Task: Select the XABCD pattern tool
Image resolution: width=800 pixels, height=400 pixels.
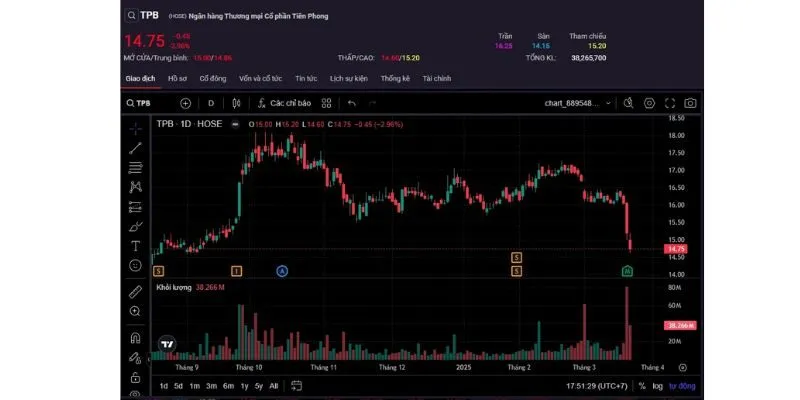Action: click(x=135, y=187)
